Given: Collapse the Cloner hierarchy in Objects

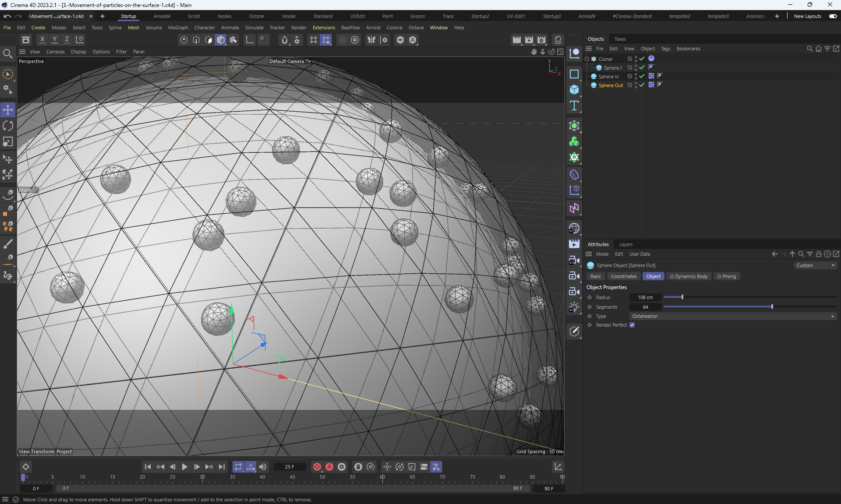Looking at the screenshot, I should (x=587, y=59).
